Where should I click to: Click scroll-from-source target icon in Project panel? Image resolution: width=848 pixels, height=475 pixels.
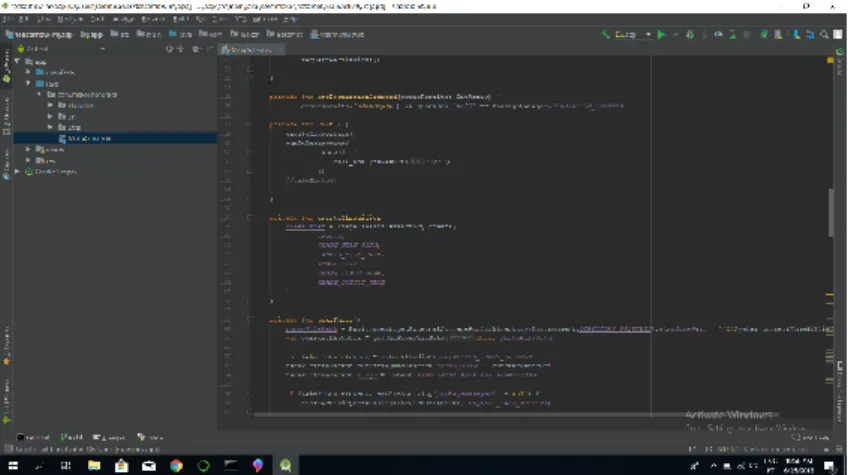click(x=169, y=49)
